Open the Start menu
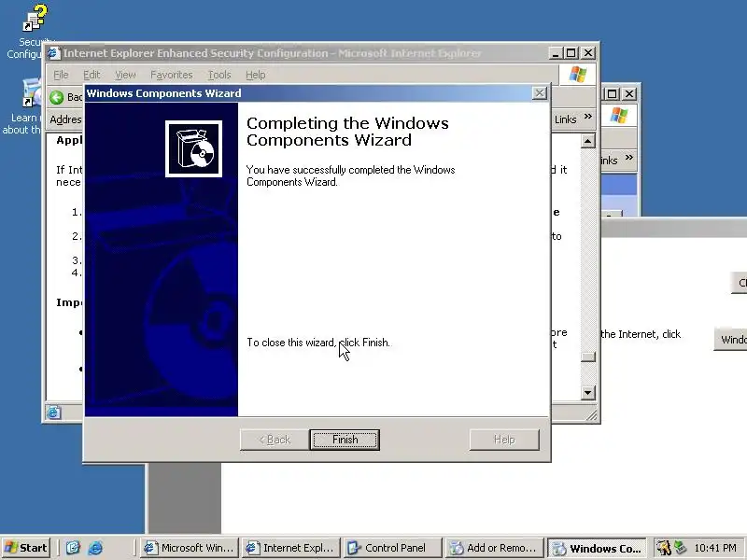The image size is (747, 560). (x=26, y=548)
